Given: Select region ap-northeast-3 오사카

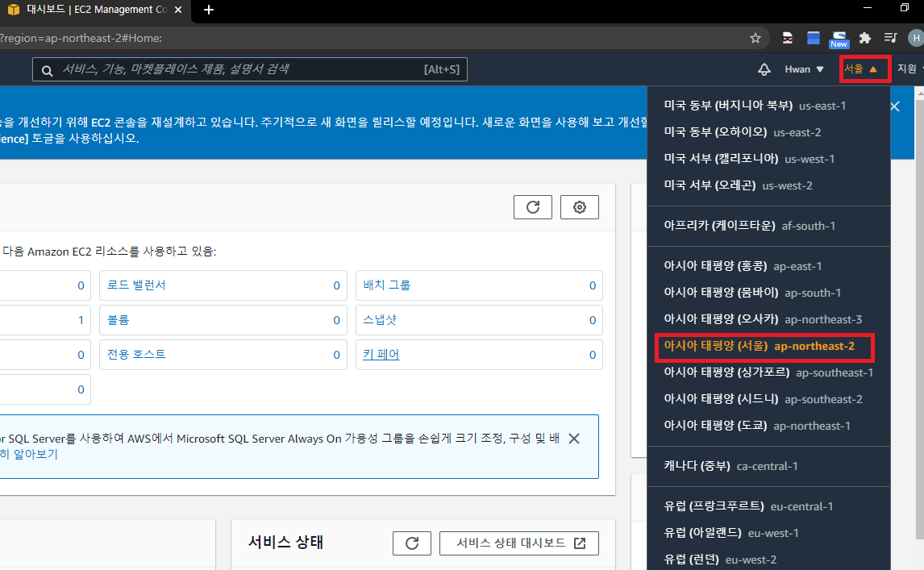Looking at the screenshot, I should (x=763, y=319).
